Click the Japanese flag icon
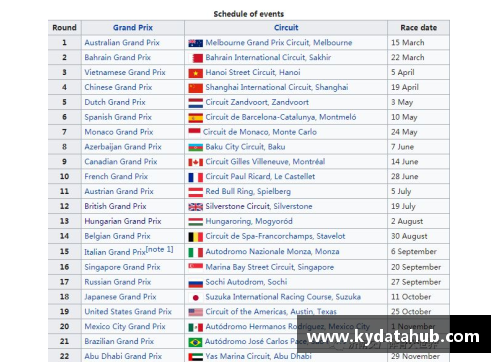 pyautogui.click(x=195, y=297)
